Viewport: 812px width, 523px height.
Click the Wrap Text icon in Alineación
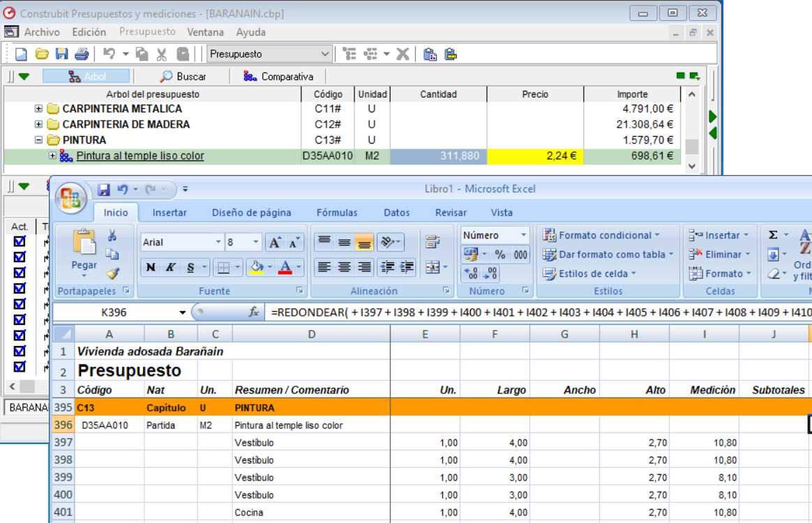432,242
